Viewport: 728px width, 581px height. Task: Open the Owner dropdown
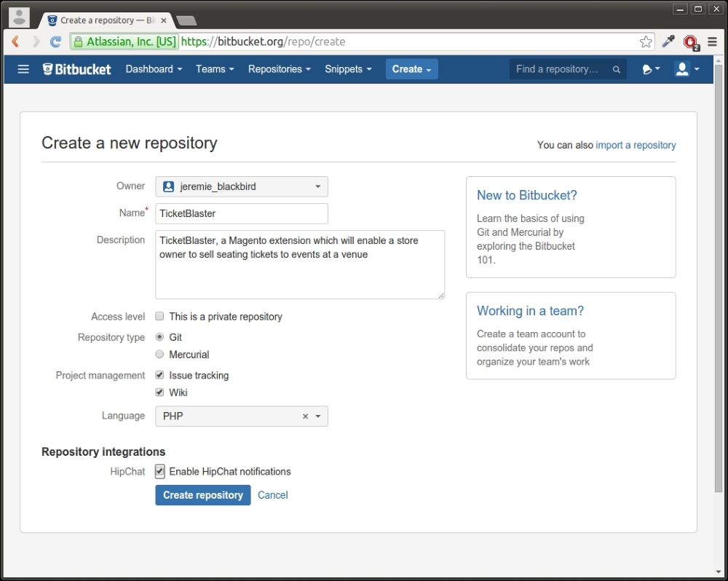pos(319,186)
